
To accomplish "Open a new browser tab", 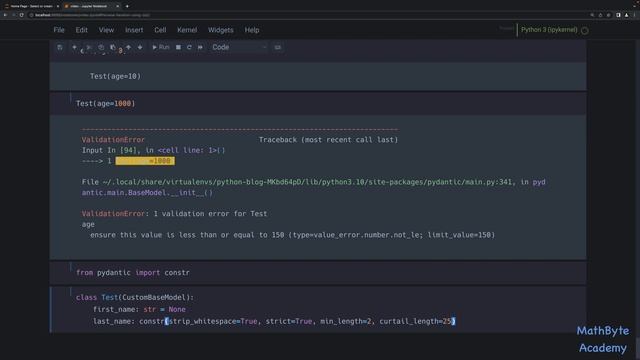I will click(127, 6).
